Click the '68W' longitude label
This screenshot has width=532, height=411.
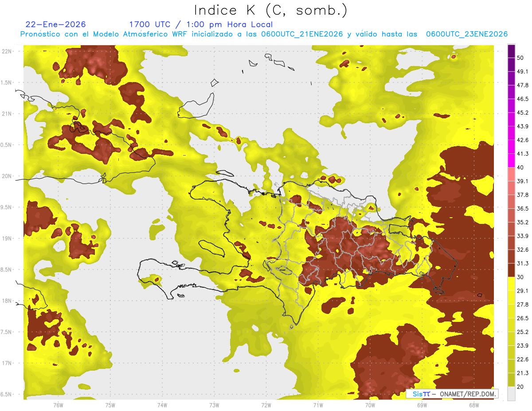[x=474, y=405]
